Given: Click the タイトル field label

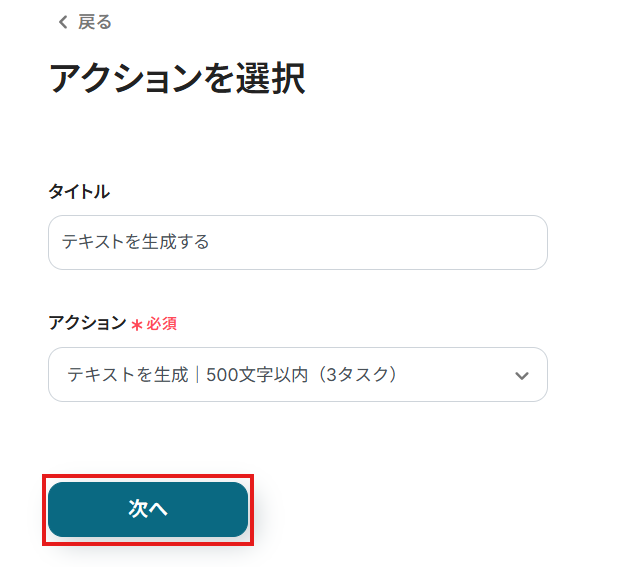Looking at the screenshot, I should 79,191.
